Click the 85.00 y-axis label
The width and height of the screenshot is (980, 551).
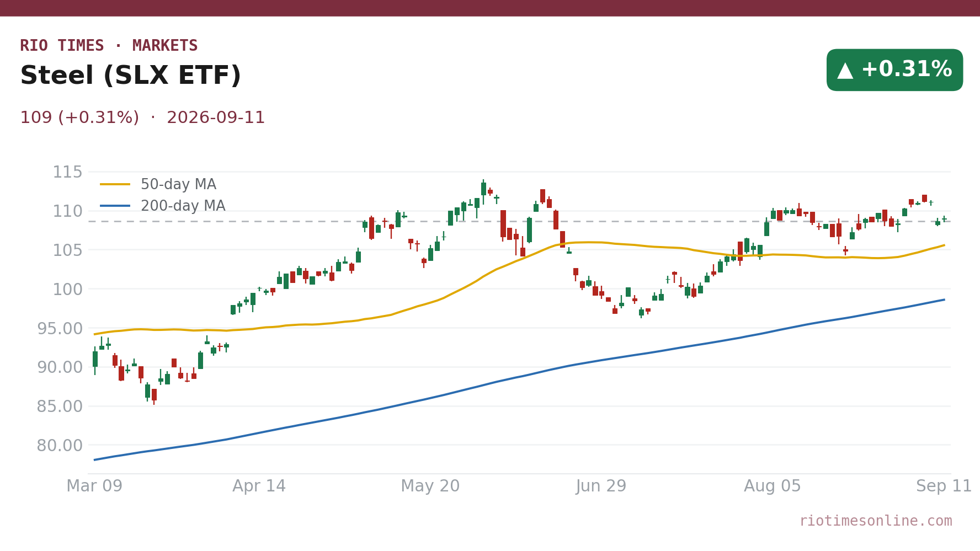pyautogui.click(x=60, y=406)
